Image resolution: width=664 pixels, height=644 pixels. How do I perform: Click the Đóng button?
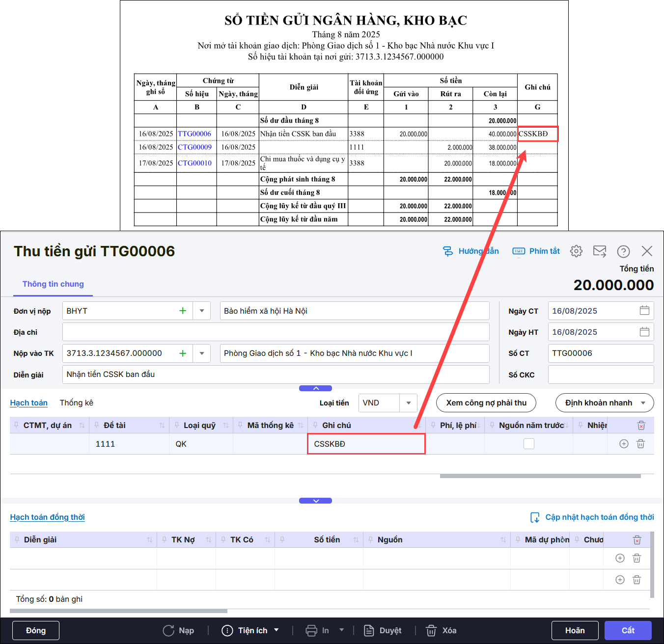[36, 631]
